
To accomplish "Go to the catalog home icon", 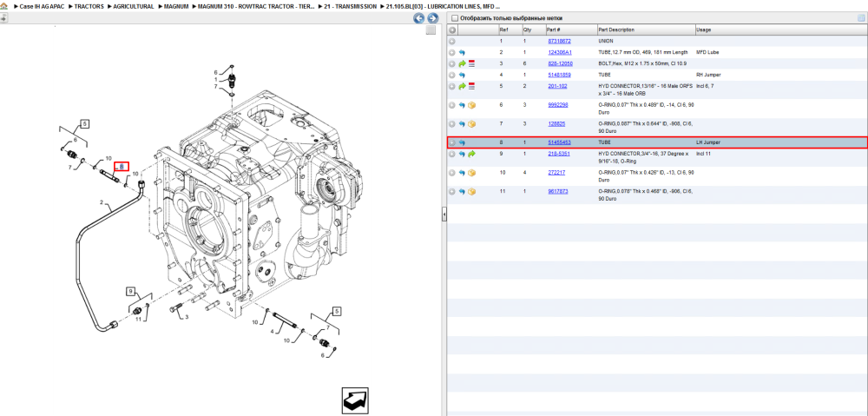I will click(x=4, y=7).
